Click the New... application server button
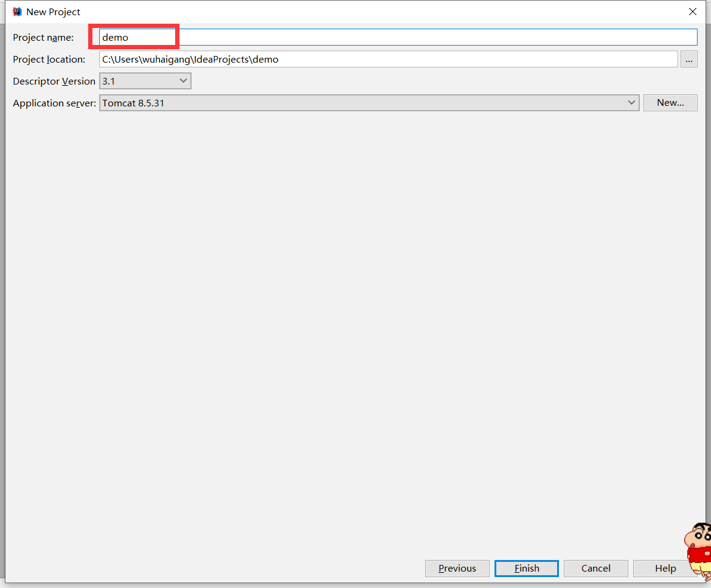The width and height of the screenshot is (711, 588). (x=670, y=103)
